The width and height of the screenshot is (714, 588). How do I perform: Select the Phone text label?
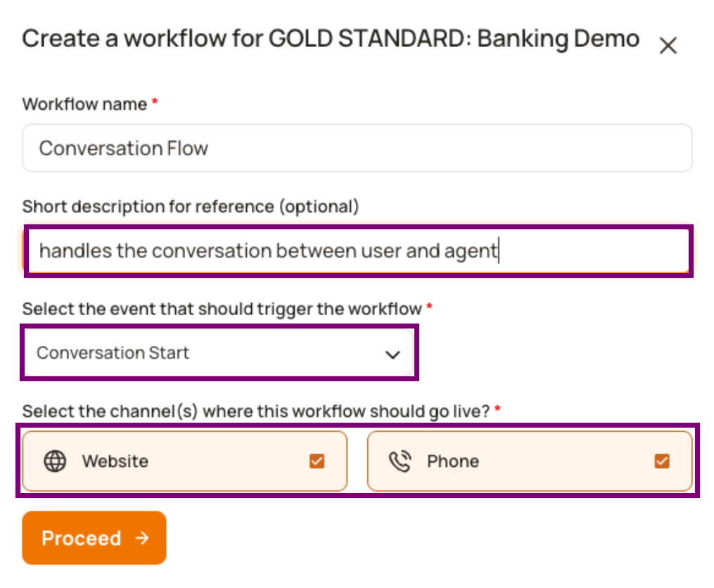[453, 461]
